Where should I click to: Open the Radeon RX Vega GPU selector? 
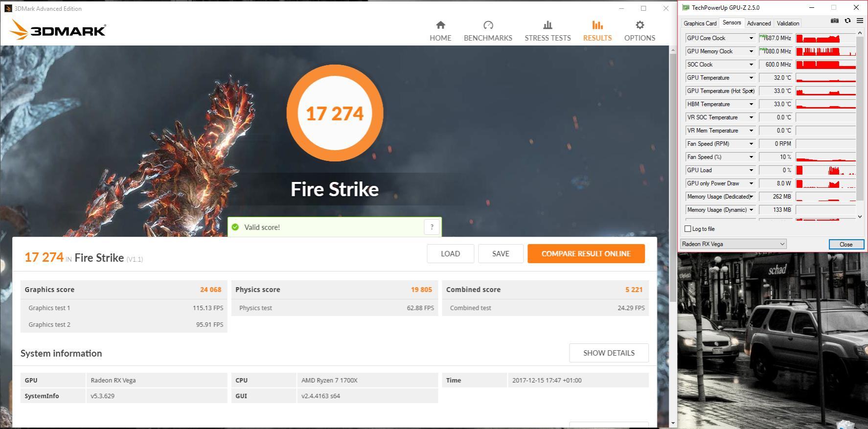pos(733,244)
